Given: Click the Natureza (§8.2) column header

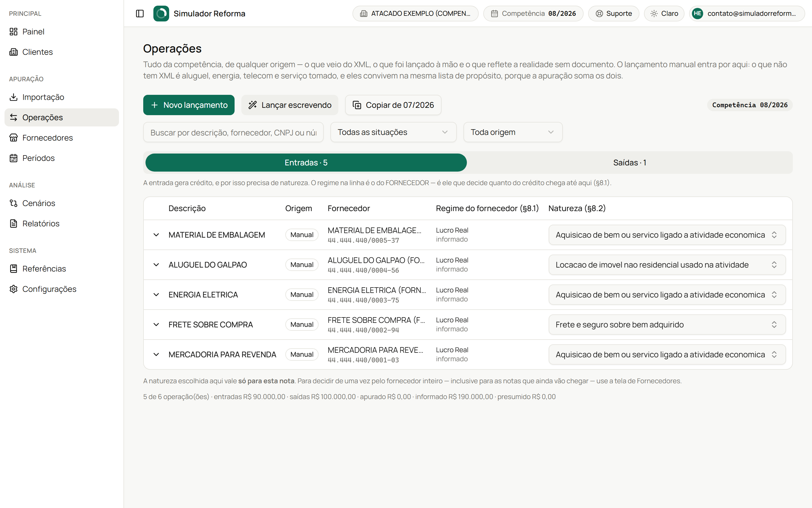Looking at the screenshot, I should point(577,208).
